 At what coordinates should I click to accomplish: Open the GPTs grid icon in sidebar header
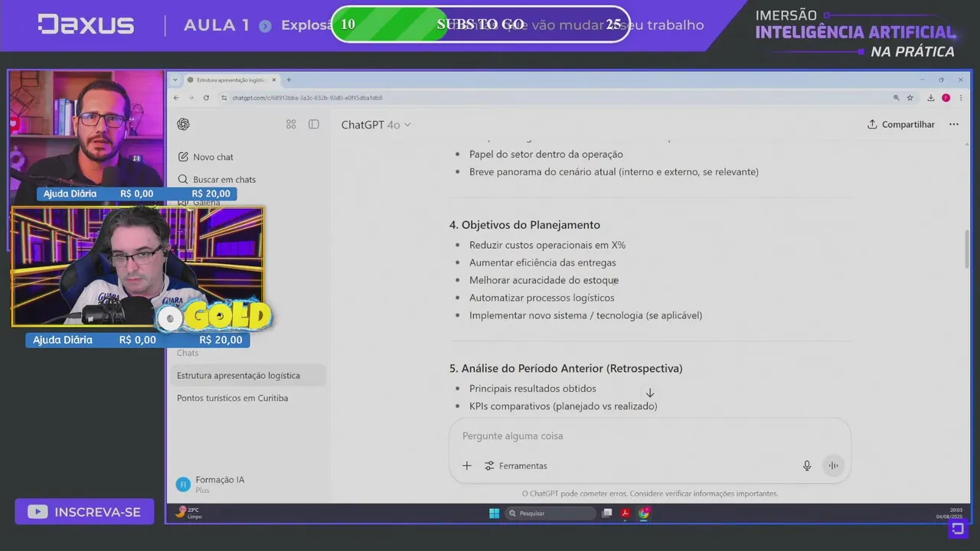point(291,124)
